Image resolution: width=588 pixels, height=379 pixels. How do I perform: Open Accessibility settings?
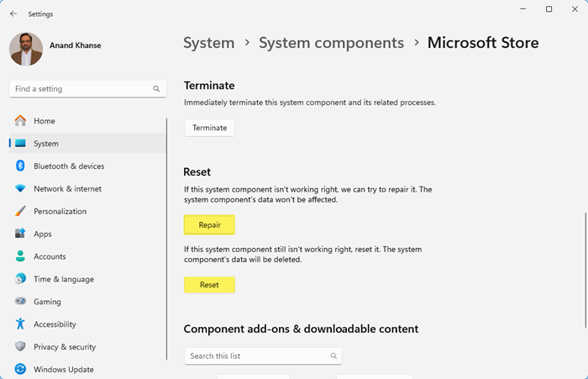click(x=55, y=324)
